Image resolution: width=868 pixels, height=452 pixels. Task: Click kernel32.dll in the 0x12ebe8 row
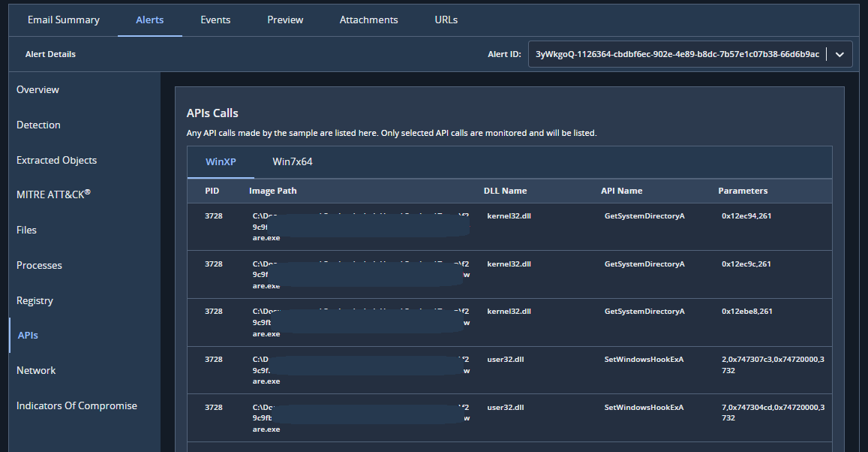[509, 312]
